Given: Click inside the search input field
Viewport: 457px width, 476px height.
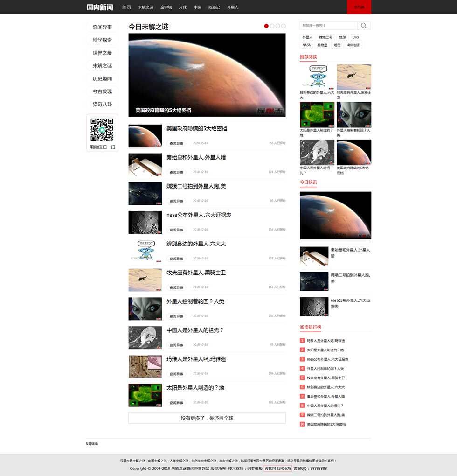Looking at the screenshot, I should [x=328, y=26].
